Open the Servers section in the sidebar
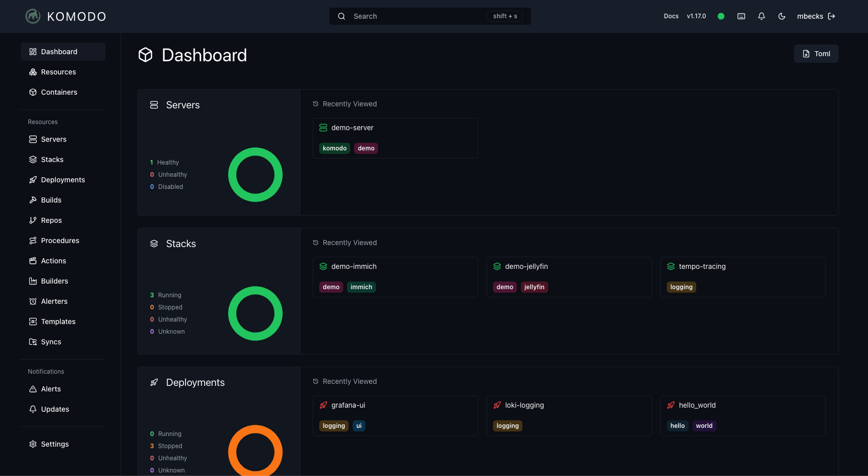Image resolution: width=868 pixels, height=476 pixels. click(x=53, y=139)
